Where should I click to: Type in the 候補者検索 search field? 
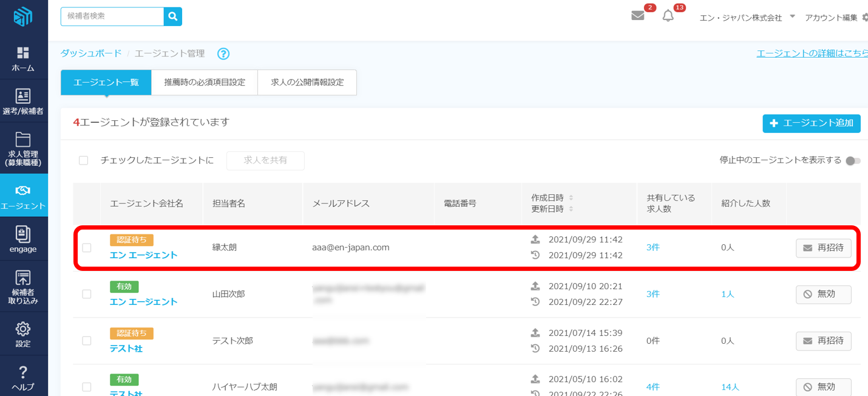tap(112, 16)
